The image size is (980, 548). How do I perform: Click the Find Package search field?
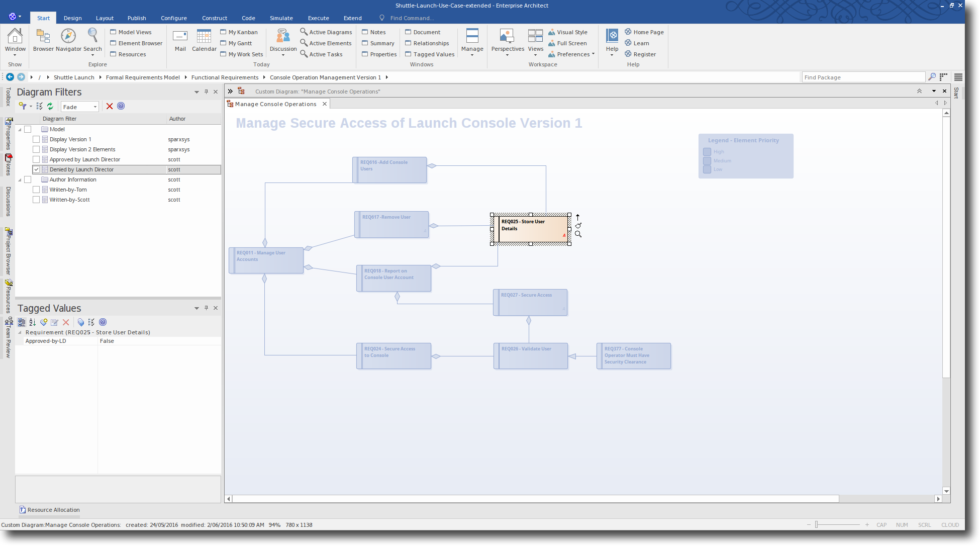tap(863, 77)
